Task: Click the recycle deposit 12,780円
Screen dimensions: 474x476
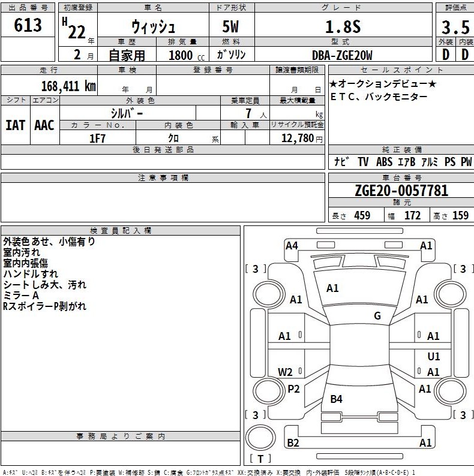Action: 302,138
